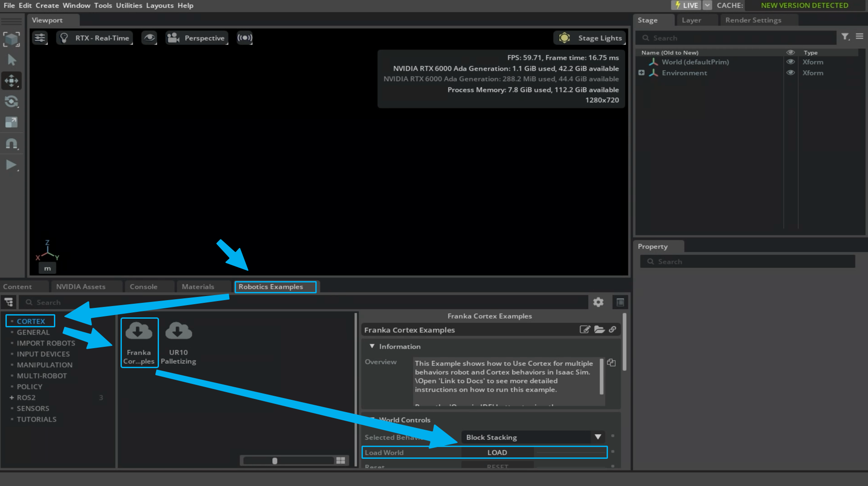Image resolution: width=868 pixels, height=486 pixels.
Task: Toggle LIVE sync mode
Action: 686,5
